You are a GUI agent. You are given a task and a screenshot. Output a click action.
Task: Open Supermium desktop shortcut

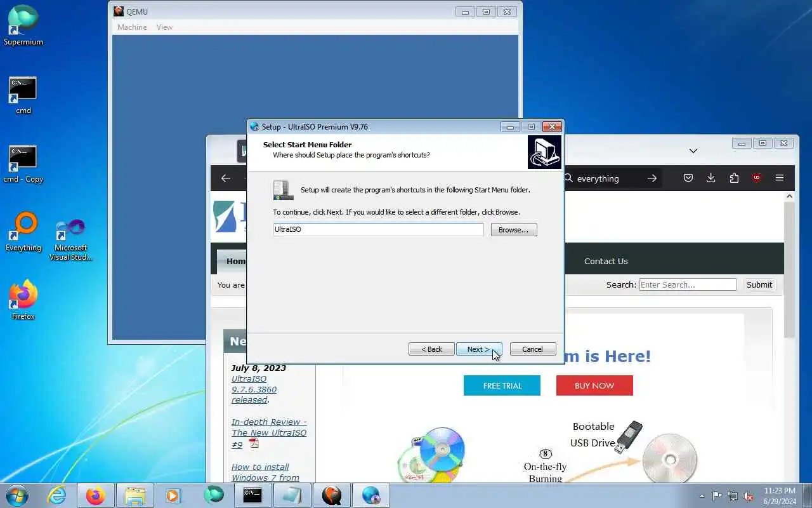tap(23, 25)
